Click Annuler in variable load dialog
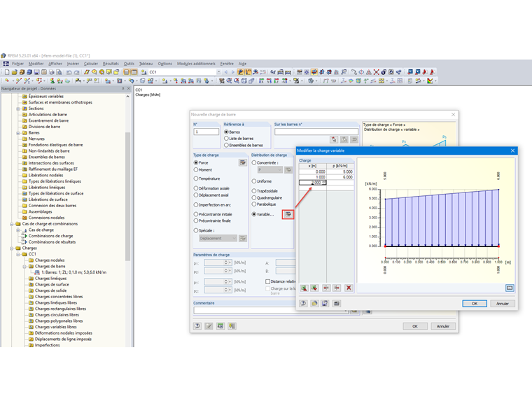The height and width of the screenshot is (399, 532). 502,304
